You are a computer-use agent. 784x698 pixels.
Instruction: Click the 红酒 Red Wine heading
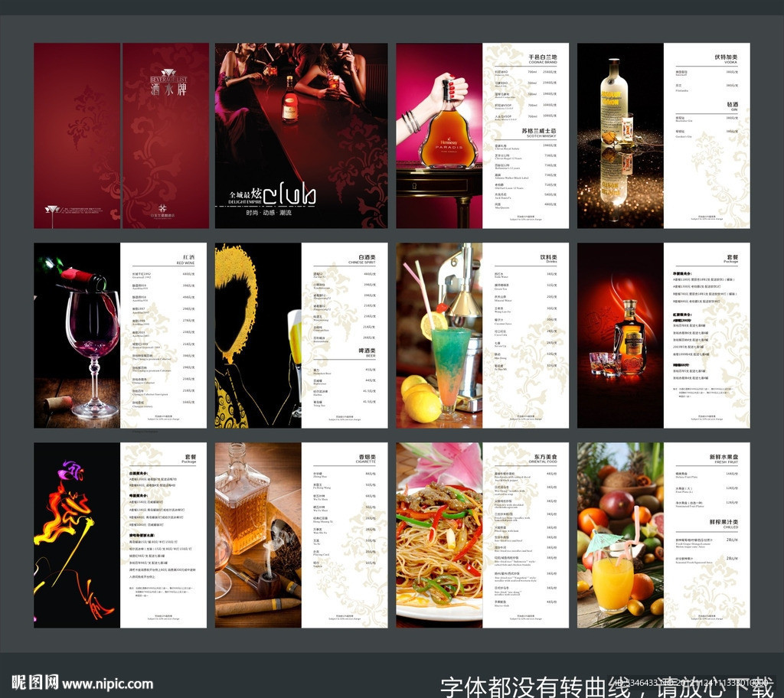tap(186, 259)
